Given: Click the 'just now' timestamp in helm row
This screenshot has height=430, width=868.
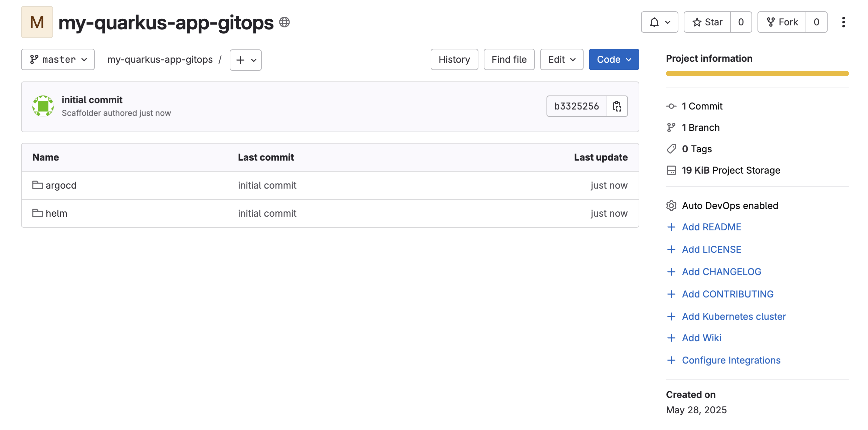Looking at the screenshot, I should [x=609, y=213].
